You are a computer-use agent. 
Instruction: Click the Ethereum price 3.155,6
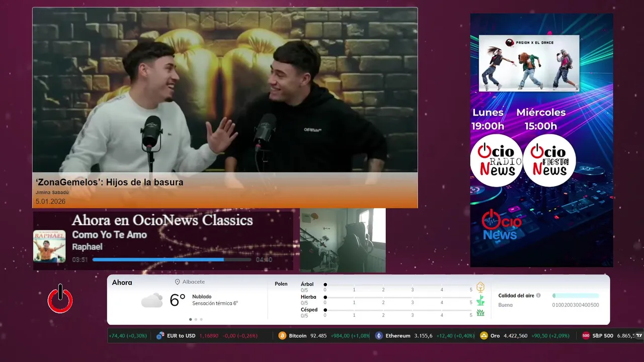pyautogui.click(x=423, y=336)
